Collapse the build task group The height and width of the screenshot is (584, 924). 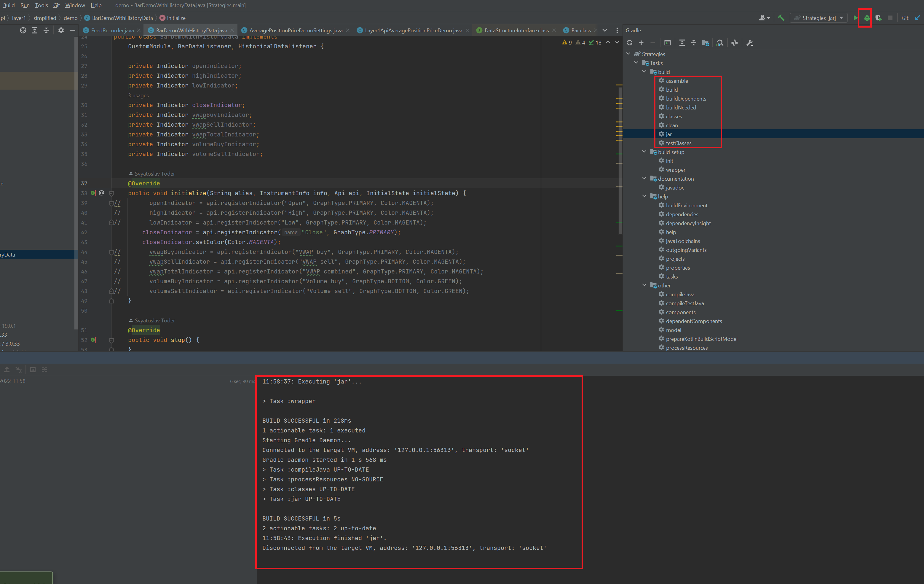click(x=644, y=71)
